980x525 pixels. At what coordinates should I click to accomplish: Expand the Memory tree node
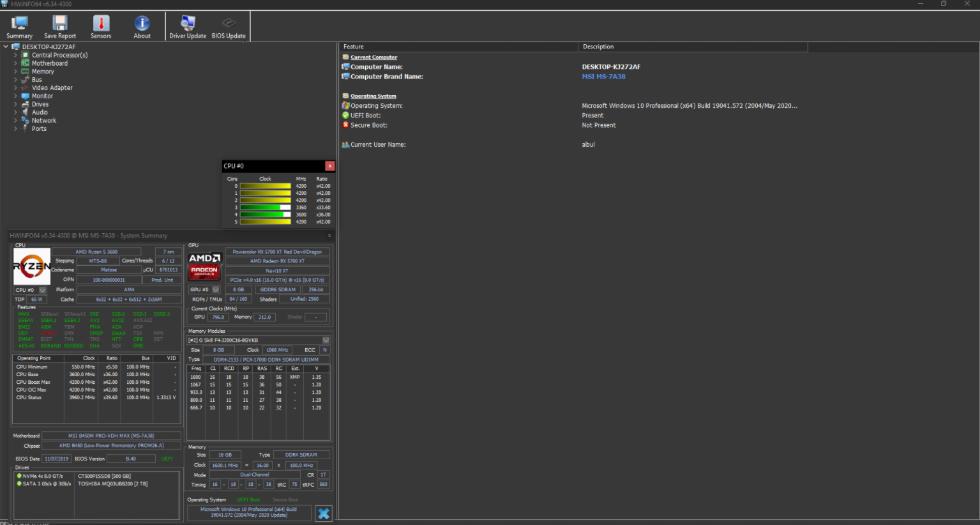[15, 72]
